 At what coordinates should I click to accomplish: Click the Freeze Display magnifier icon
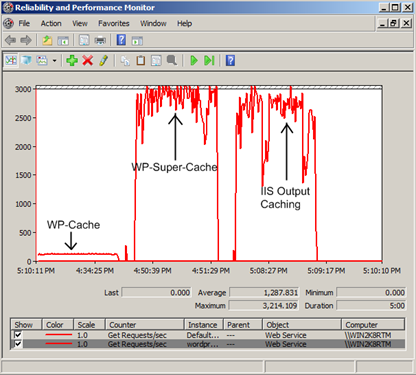[172, 61]
